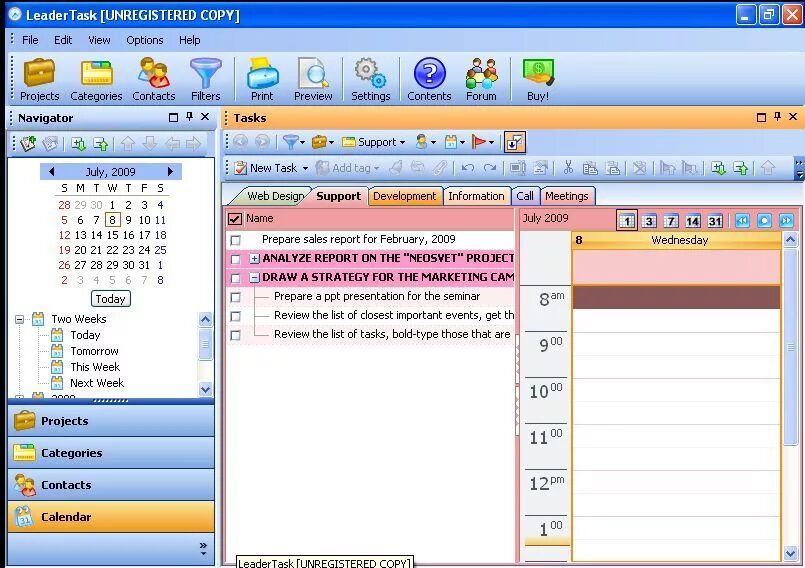Check 'Prepare a ppt presentation' task
805x568 pixels.
(x=235, y=297)
